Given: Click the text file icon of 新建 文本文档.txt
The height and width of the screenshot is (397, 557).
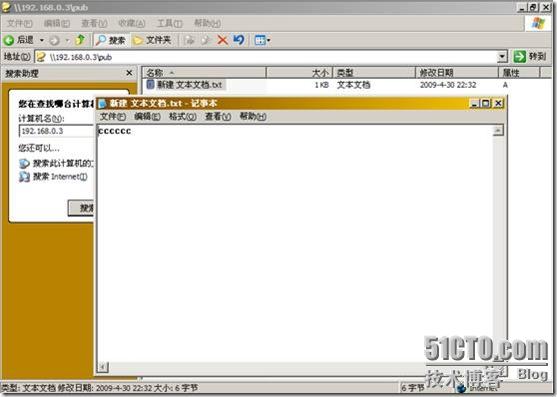Looking at the screenshot, I should tap(150, 85).
